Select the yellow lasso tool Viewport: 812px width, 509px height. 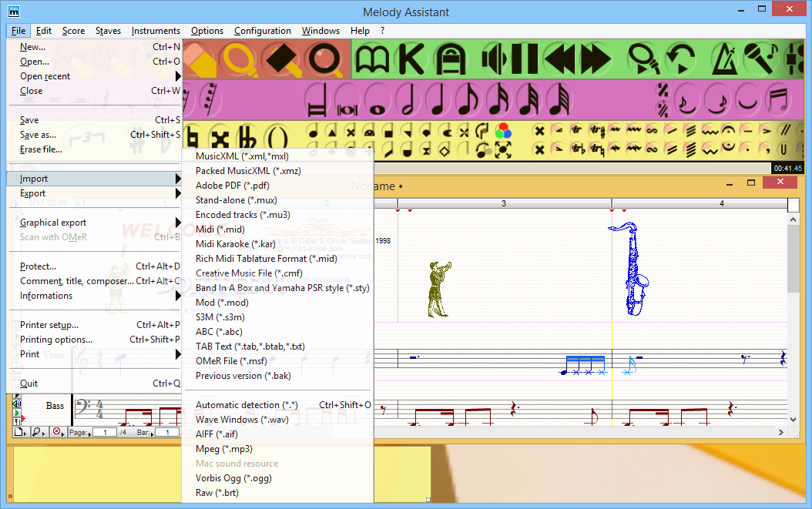240,59
